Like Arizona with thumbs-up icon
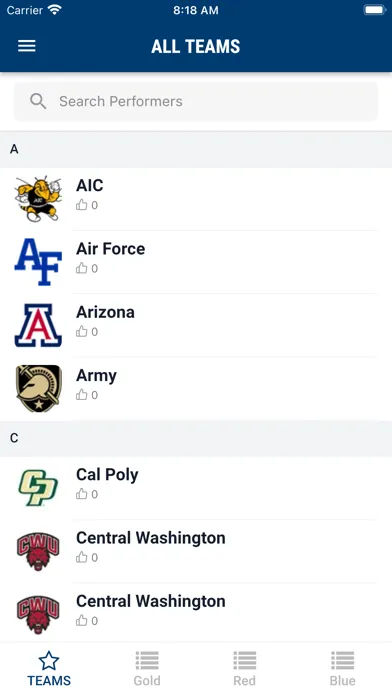Screen dimensions: 392x696 coord(82,331)
